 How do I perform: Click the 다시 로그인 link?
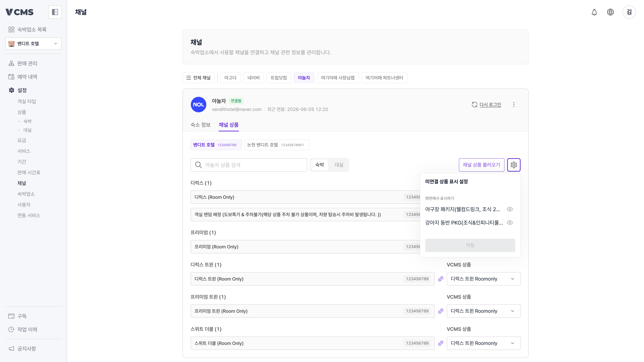[x=490, y=105]
